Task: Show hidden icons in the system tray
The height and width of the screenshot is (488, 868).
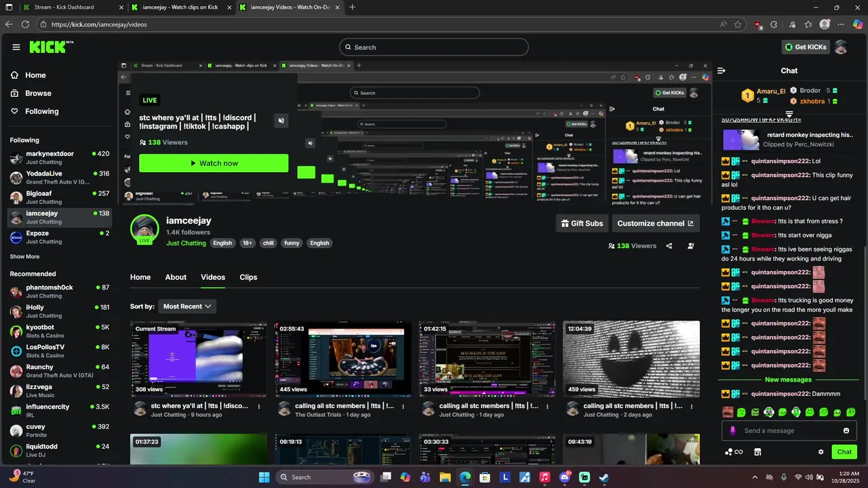Action: coord(755,477)
